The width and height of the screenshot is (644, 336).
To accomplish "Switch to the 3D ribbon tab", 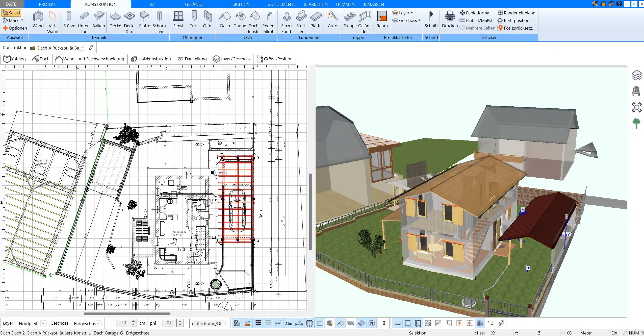I will coord(151,4).
